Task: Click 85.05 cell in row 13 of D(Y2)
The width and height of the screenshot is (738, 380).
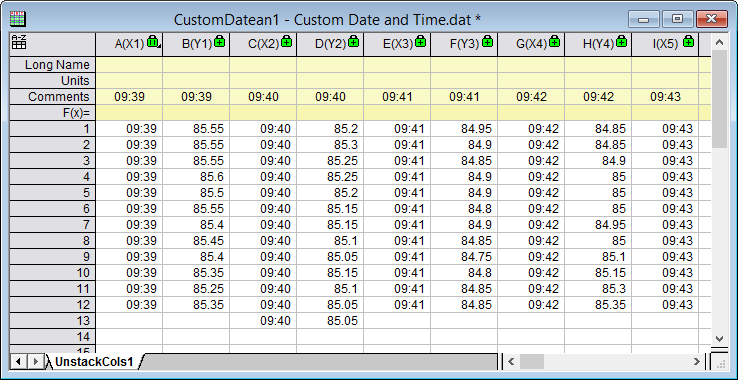Action: (x=330, y=321)
